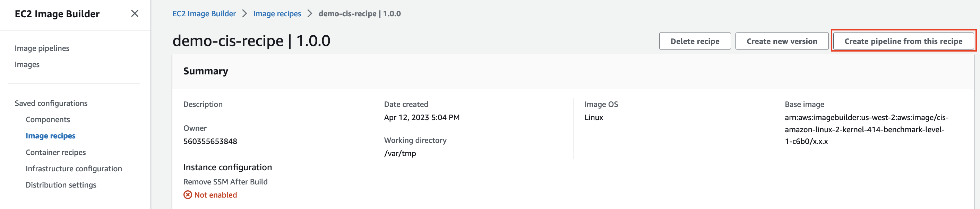This screenshot has height=209, width=980.
Task: Click the demo-cis-recipe | 1.0.0 page title
Action: click(x=251, y=40)
